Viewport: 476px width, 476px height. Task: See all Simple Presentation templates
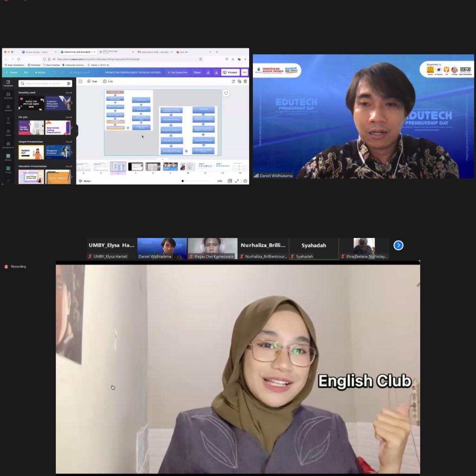69,142
